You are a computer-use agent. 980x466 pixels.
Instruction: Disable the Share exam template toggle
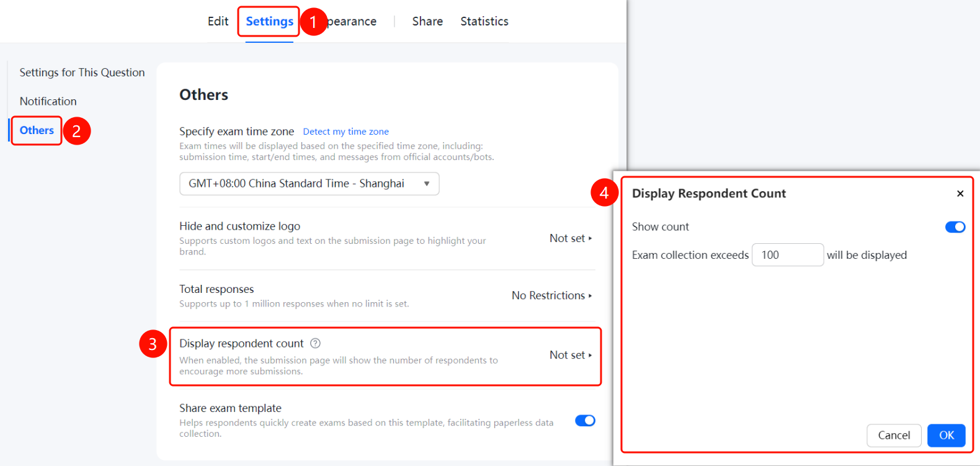pyautogui.click(x=585, y=421)
